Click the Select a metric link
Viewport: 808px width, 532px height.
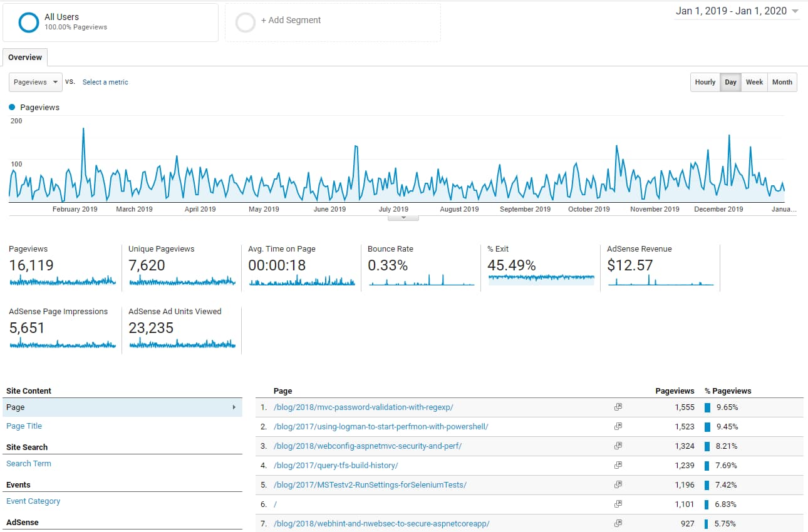point(105,82)
